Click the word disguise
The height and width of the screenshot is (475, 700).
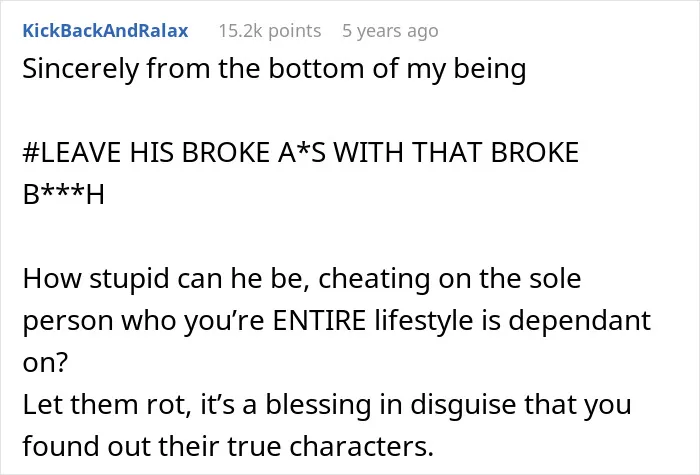463,405
